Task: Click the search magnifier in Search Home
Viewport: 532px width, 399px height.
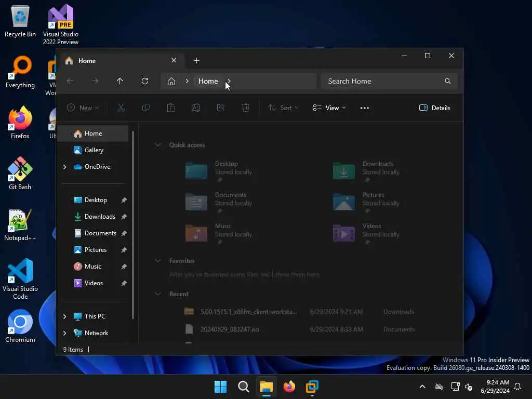Action: (448, 81)
